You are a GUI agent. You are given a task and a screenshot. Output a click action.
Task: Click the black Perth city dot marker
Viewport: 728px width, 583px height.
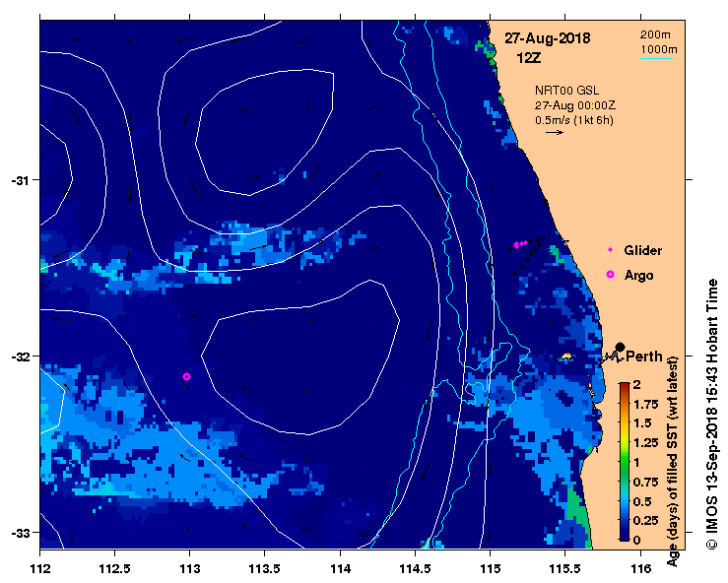620,347
